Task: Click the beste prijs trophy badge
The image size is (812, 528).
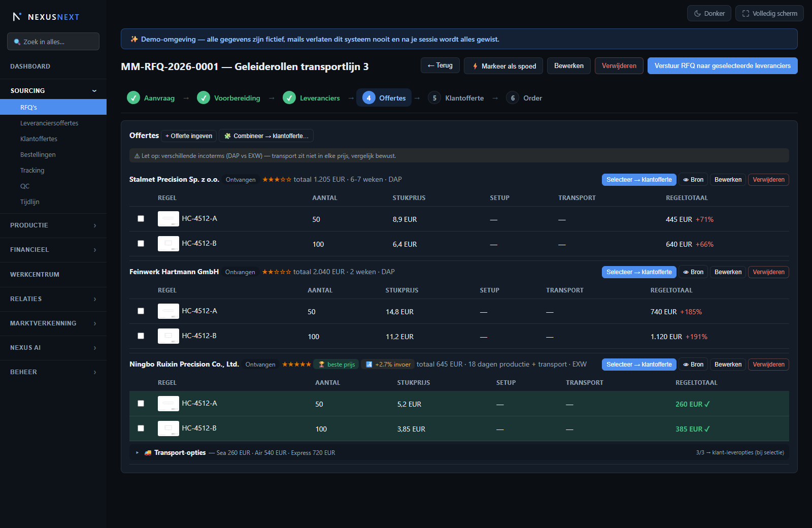Action: [336, 365]
